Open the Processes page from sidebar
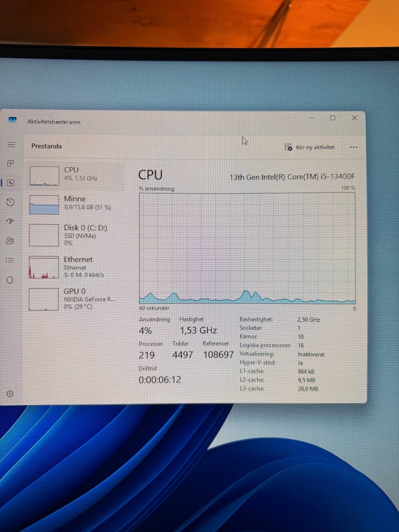The image size is (399, 532). point(11,163)
